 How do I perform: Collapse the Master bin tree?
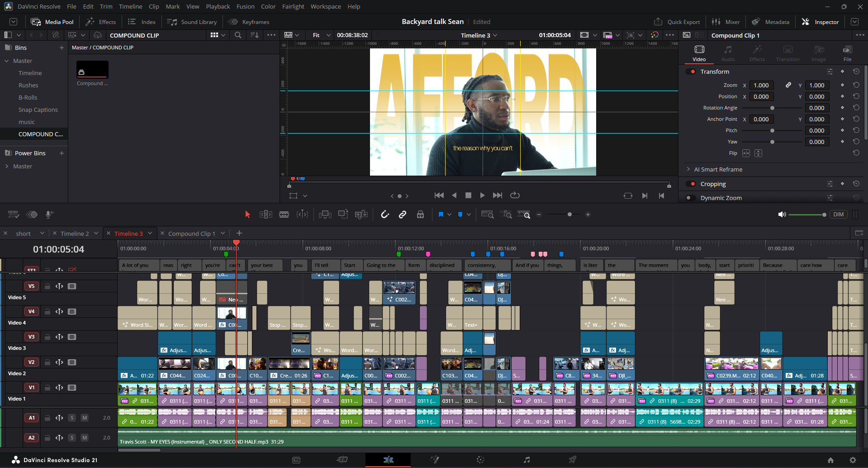click(x=7, y=61)
